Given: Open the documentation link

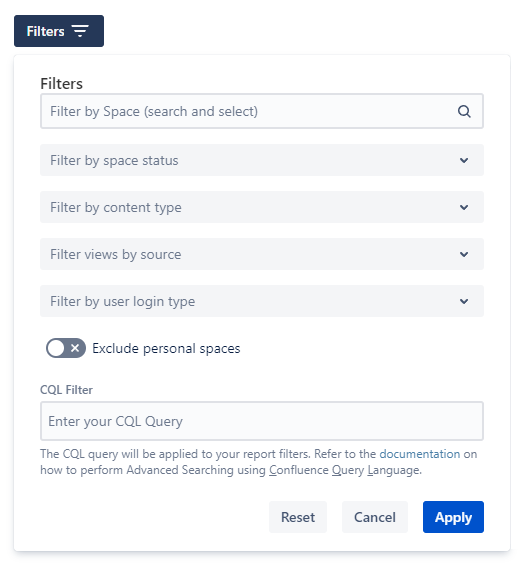Looking at the screenshot, I should [419, 454].
